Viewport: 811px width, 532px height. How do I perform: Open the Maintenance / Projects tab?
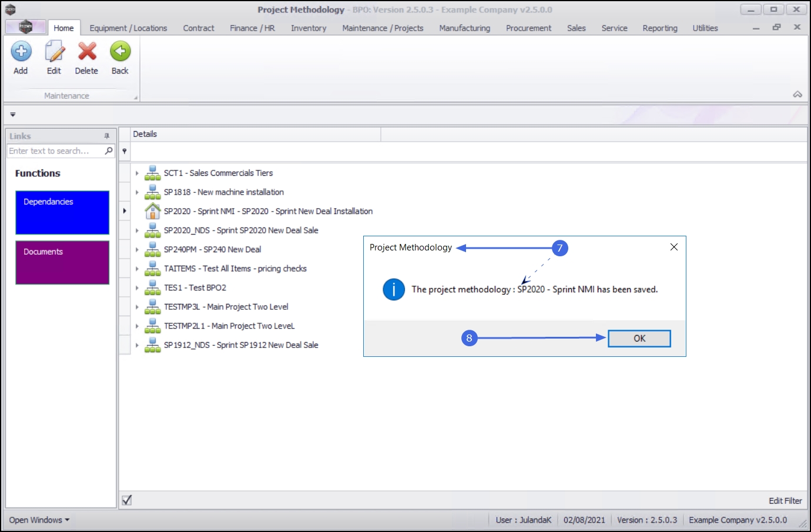[383, 28]
